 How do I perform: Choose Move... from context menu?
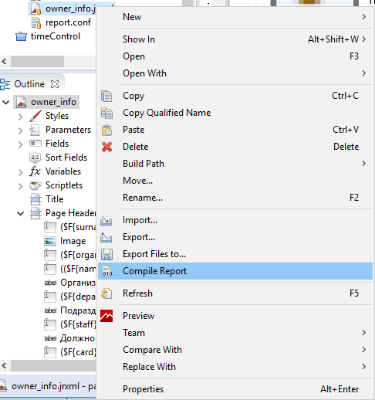235,181
